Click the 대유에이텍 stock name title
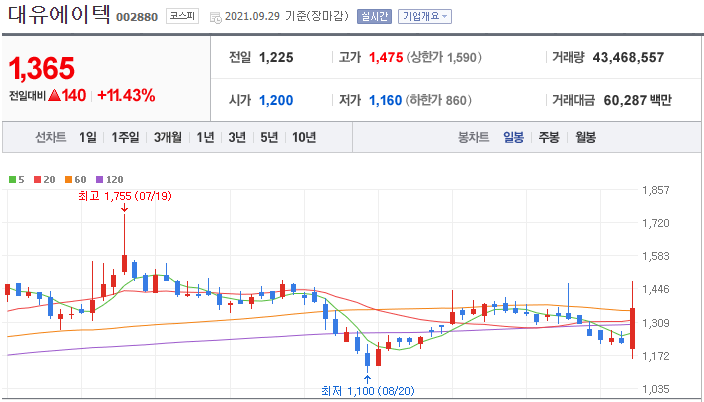The height and width of the screenshot is (402, 704). (59, 15)
